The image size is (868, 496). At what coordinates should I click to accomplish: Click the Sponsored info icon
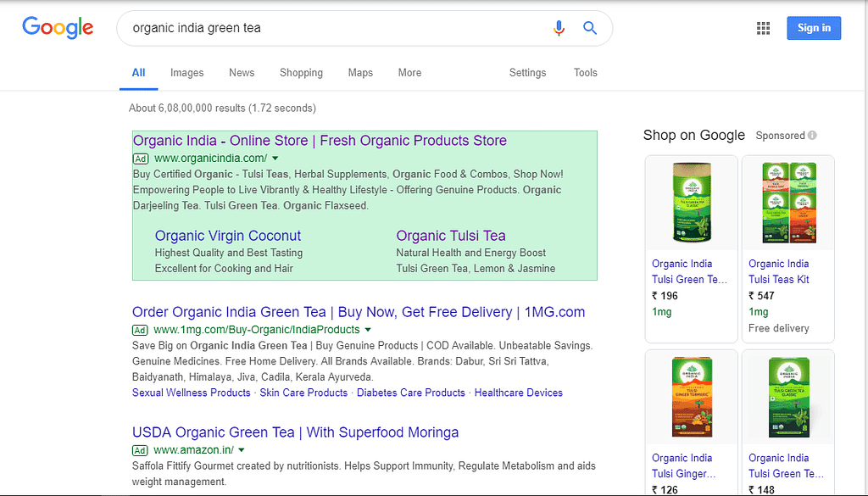click(812, 136)
